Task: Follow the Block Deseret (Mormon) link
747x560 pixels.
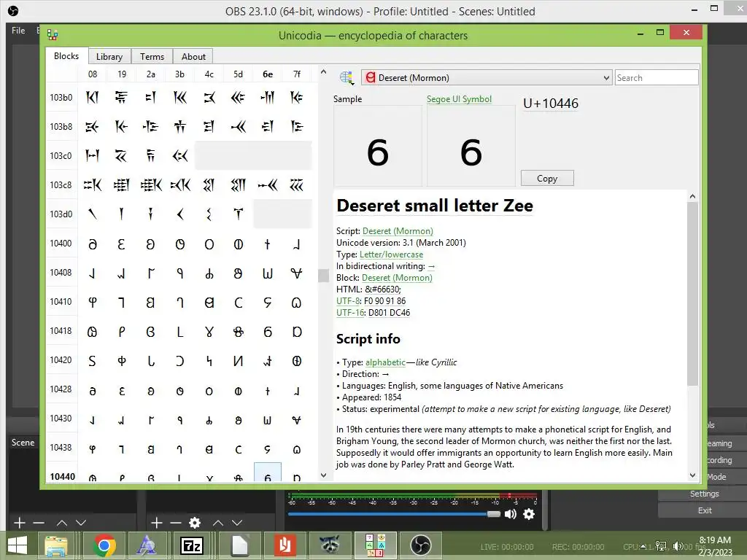Action: (397, 278)
